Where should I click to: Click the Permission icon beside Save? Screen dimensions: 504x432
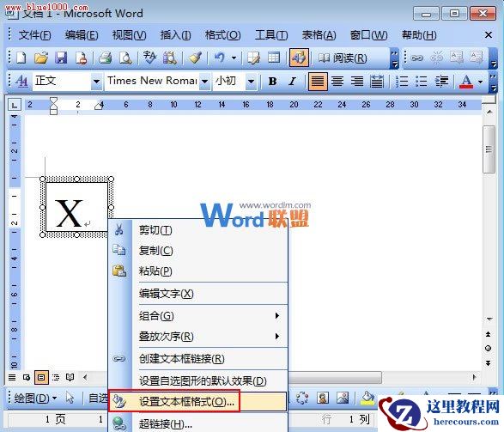pos(81,58)
